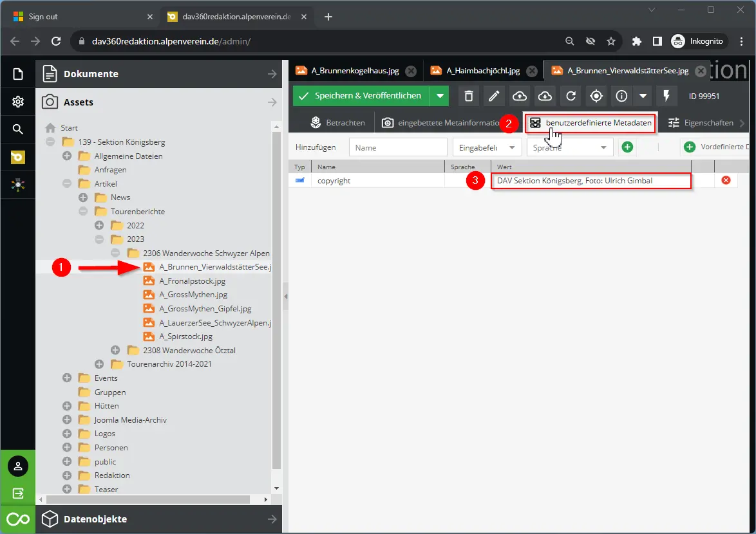Click the cloud download icon

545,96
